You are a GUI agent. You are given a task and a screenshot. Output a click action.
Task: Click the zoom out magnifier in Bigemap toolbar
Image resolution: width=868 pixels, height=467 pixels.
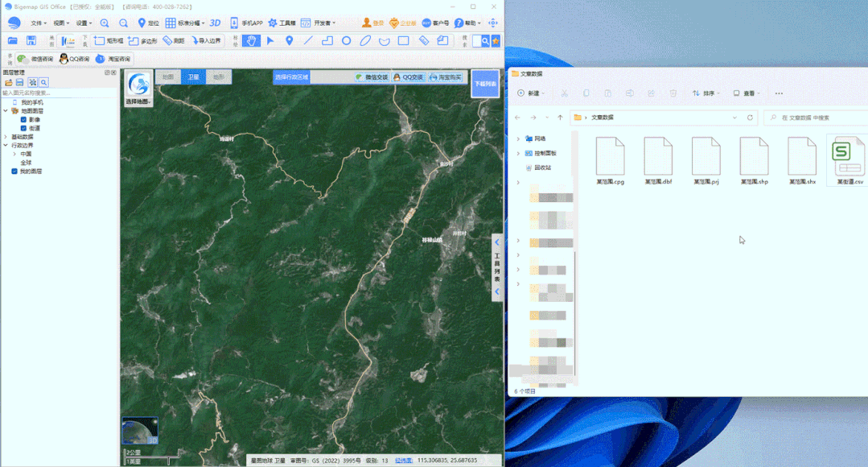[123, 23]
